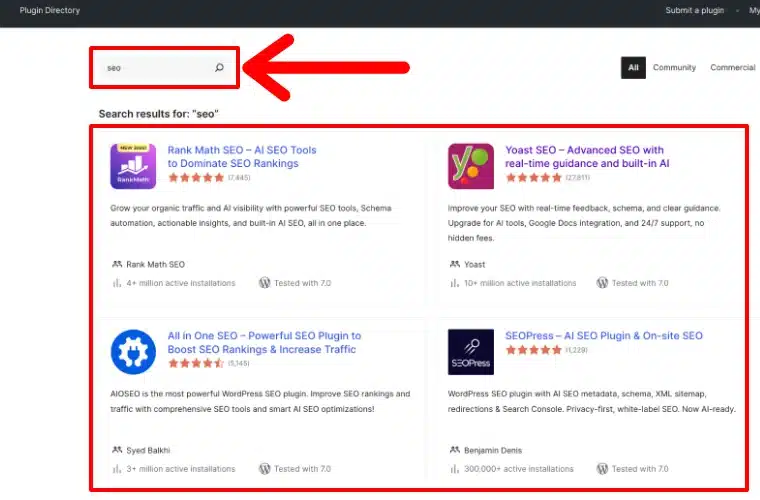
Task: Focus the plugin search field containing seo
Action: tap(164, 68)
